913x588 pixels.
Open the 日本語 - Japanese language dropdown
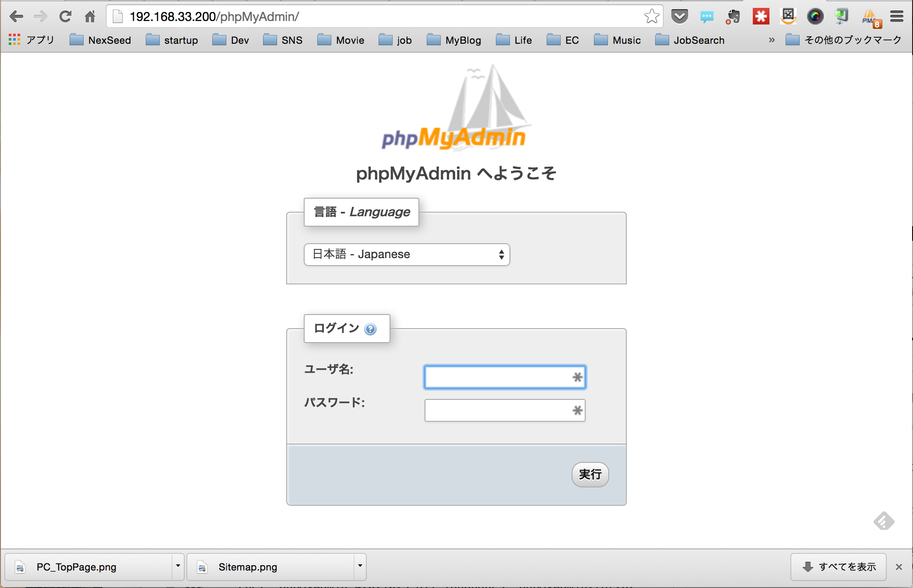pyautogui.click(x=406, y=254)
